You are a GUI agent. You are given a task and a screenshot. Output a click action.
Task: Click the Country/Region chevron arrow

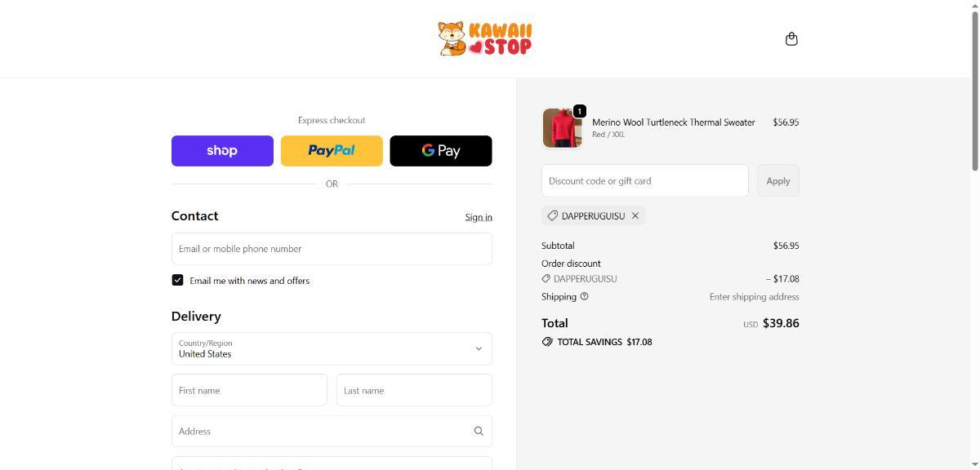479,349
